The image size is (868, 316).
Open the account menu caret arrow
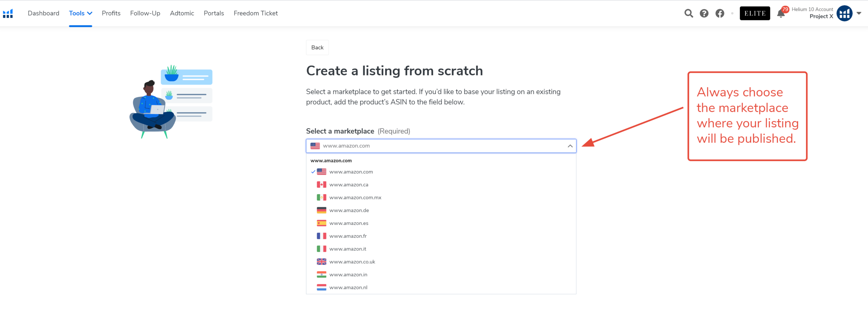(x=859, y=14)
